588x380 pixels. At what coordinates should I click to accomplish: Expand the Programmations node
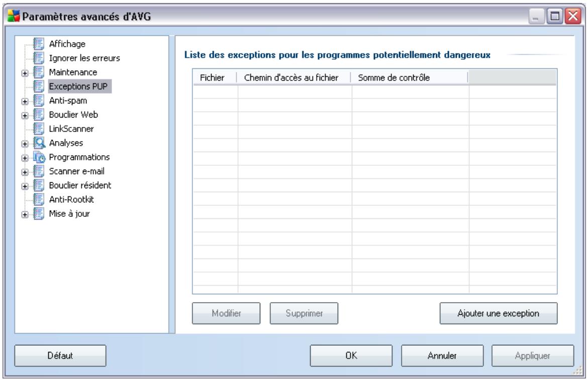25,158
